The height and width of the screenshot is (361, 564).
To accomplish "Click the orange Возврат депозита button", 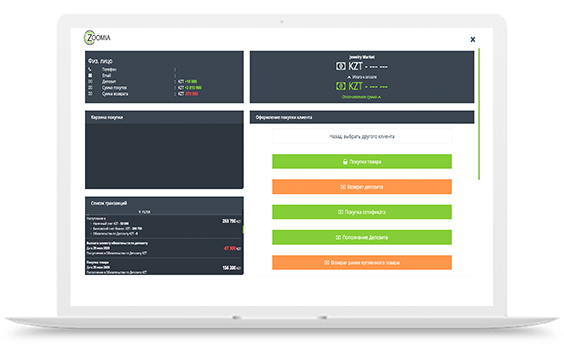I will (362, 187).
